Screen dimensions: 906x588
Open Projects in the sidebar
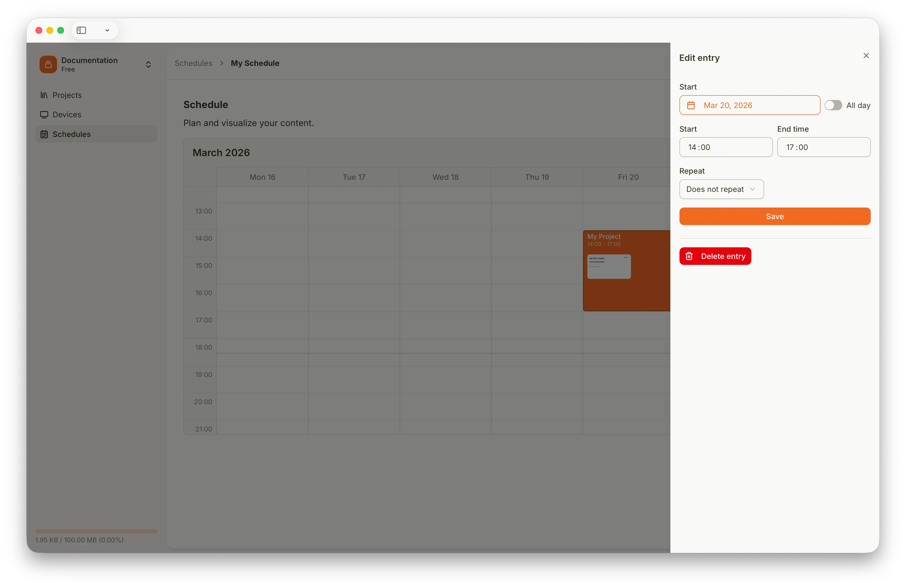[67, 95]
